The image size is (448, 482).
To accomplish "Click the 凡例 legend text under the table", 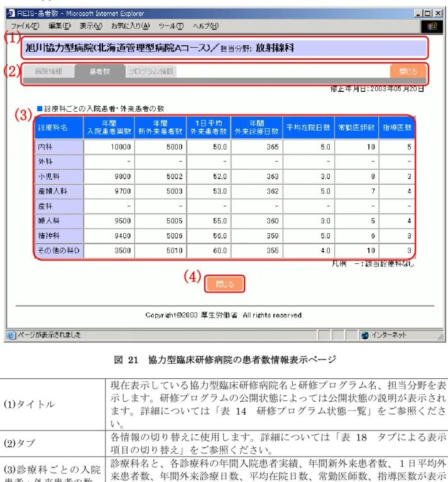I will (x=373, y=264).
